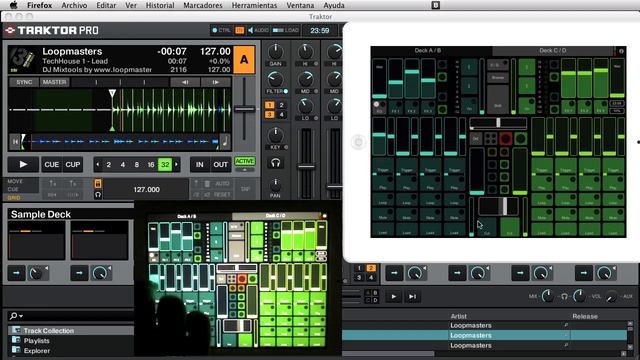Click the trash delete icon in grid panel

(207, 184)
